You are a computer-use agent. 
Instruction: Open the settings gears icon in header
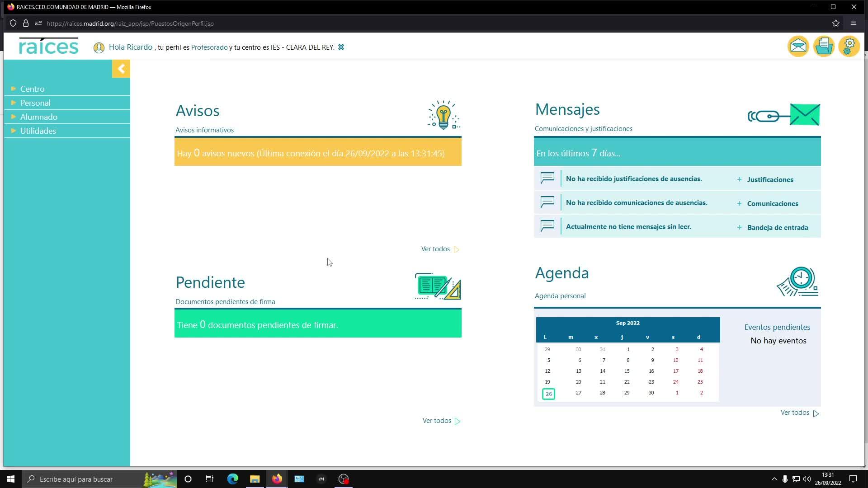coord(849,46)
